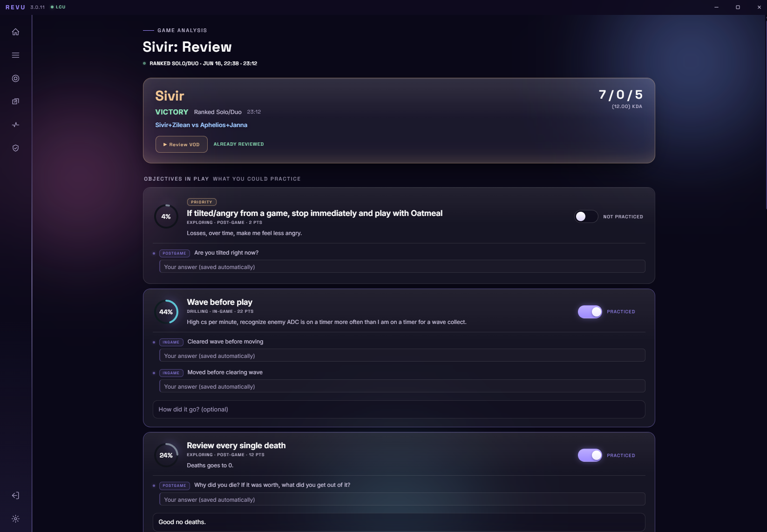Screen dimensions: 767x532
Task: Click the 44% progress ring
Action: tap(166, 312)
